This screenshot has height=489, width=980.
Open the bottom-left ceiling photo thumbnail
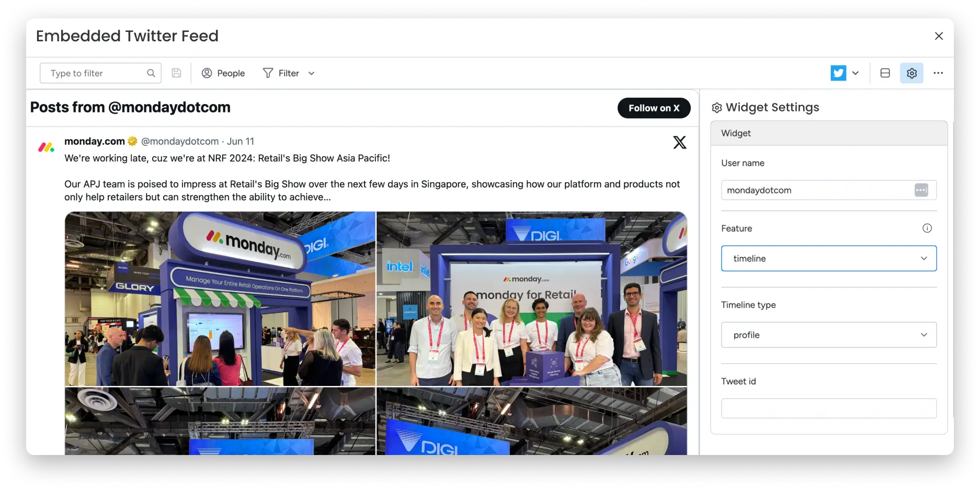coord(220,421)
